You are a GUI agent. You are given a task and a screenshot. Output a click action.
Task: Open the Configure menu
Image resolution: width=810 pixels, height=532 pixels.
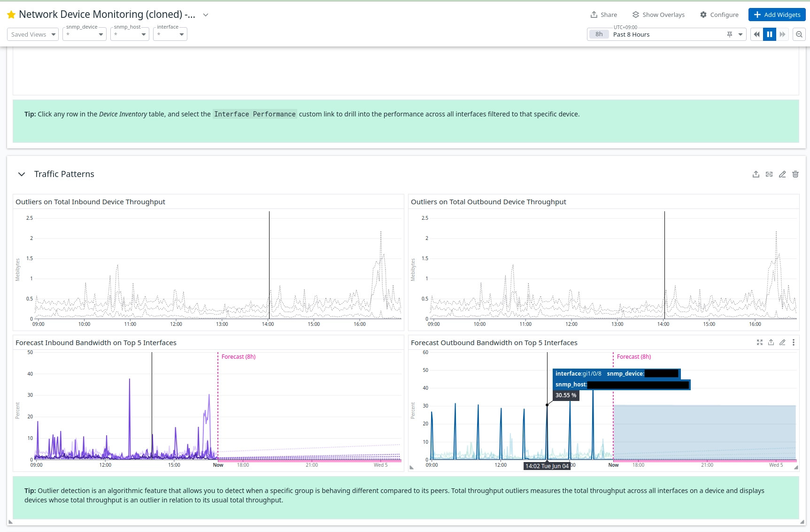pyautogui.click(x=719, y=15)
